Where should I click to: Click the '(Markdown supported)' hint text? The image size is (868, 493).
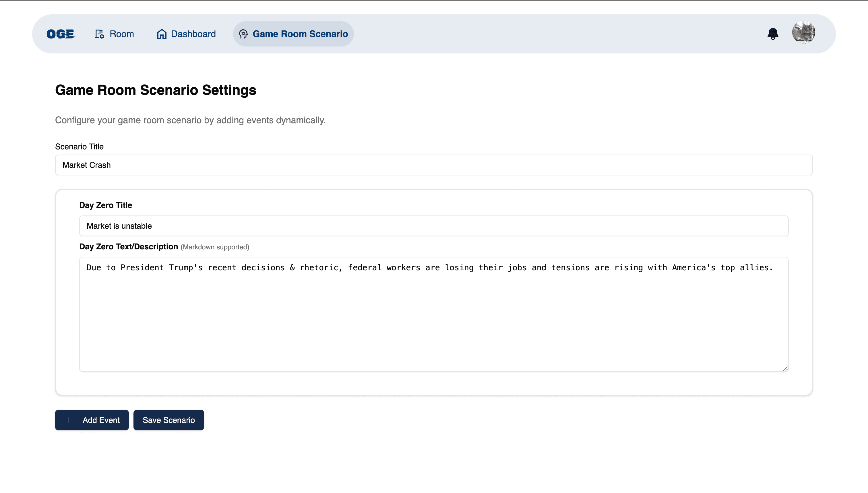click(215, 247)
